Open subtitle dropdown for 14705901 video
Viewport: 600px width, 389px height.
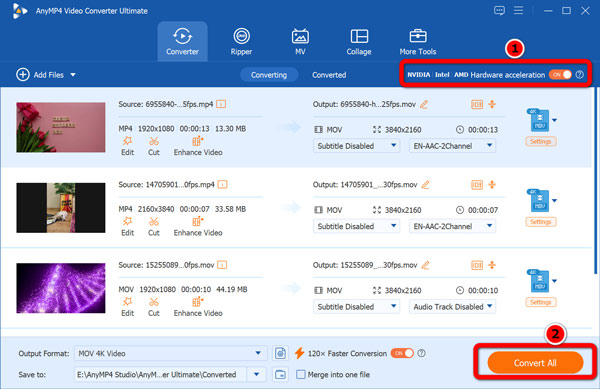[x=356, y=226]
